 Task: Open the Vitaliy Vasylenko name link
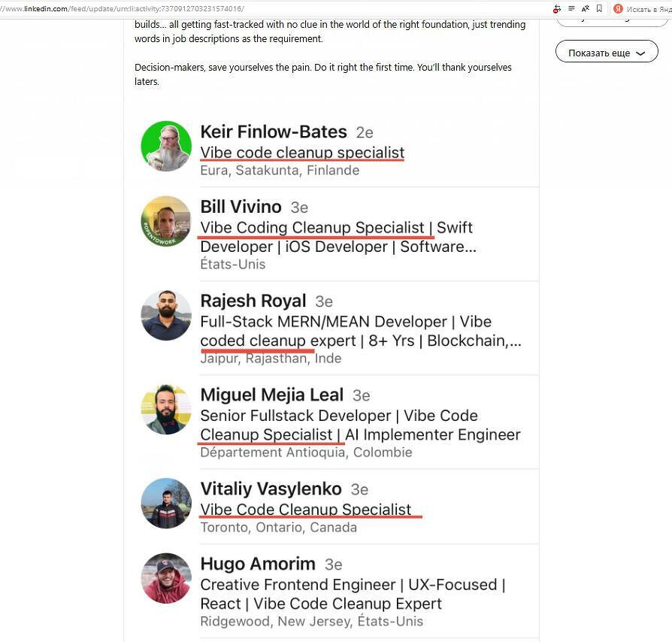(x=271, y=489)
